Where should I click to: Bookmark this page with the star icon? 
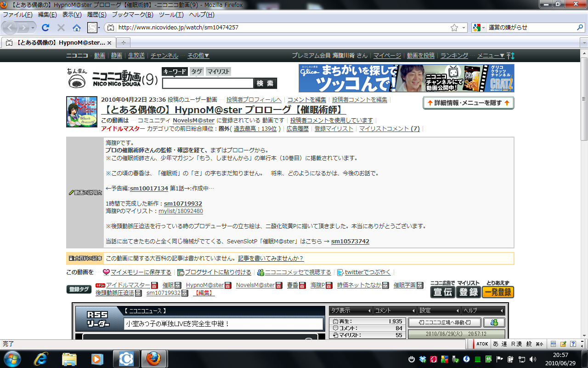pyautogui.click(x=454, y=28)
